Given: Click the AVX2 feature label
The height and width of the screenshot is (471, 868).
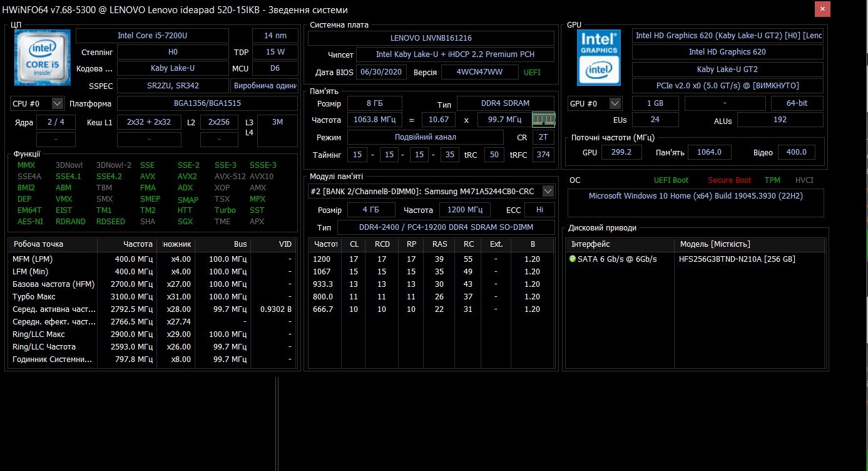Looking at the screenshot, I should pos(187,177).
